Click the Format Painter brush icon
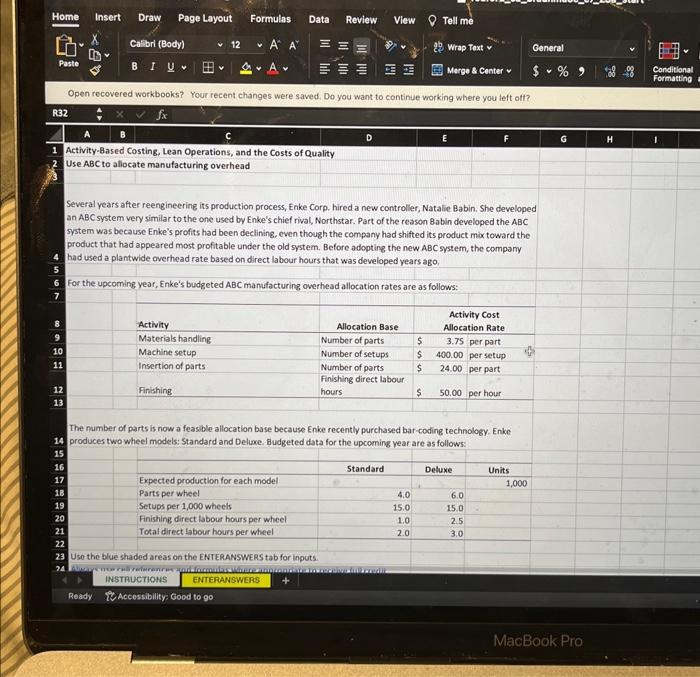Viewport: 700px width, 677px height. pyautogui.click(x=95, y=70)
